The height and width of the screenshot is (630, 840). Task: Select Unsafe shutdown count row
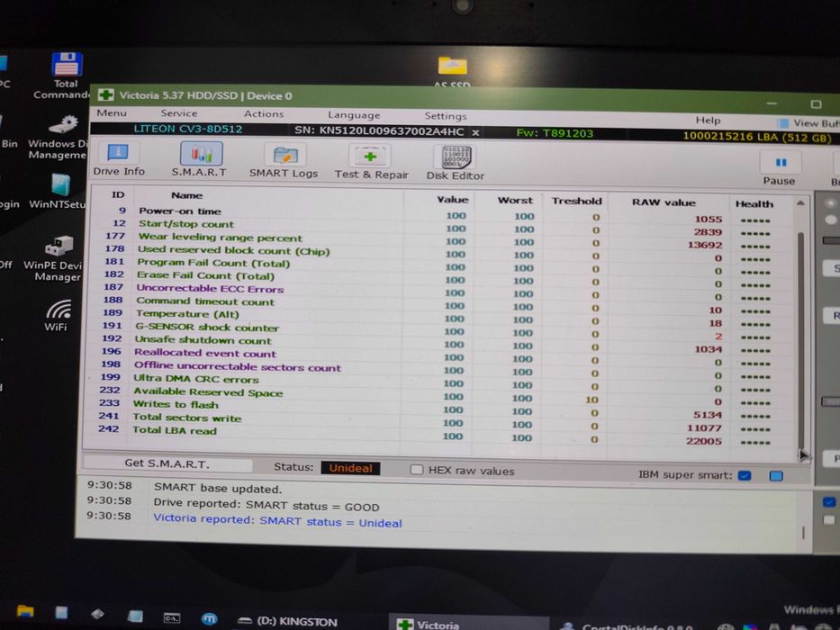coord(440,344)
